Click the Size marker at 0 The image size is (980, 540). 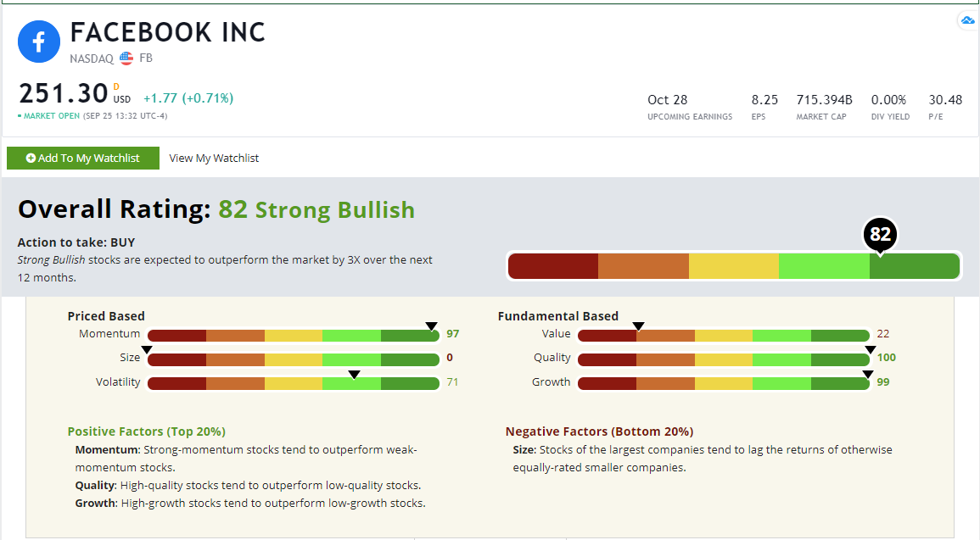click(147, 348)
